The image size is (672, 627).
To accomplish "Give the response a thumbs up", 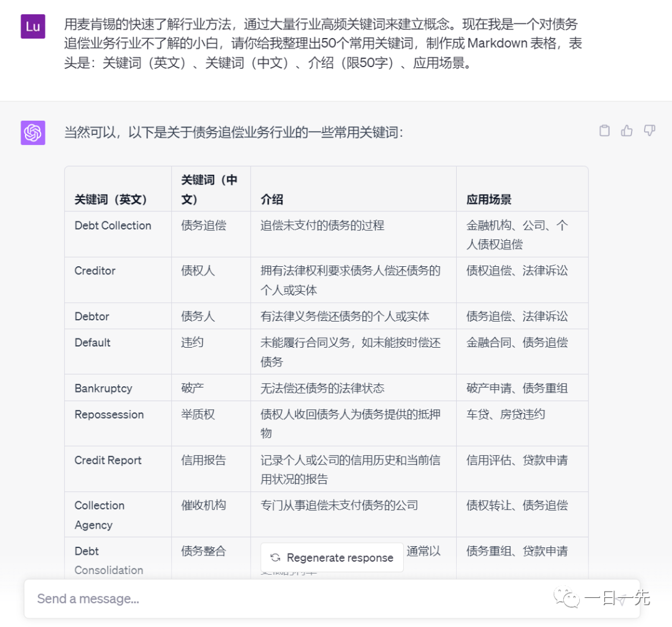I will (x=627, y=131).
